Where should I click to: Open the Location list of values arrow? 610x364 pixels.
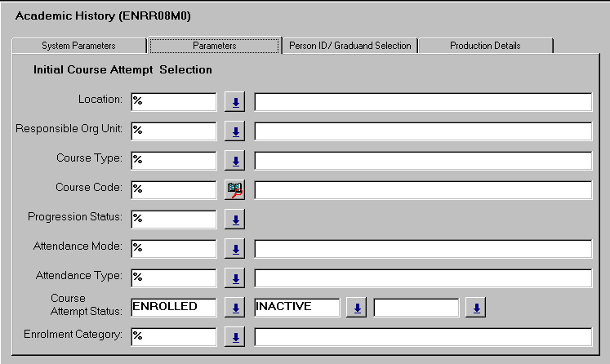pyautogui.click(x=235, y=101)
